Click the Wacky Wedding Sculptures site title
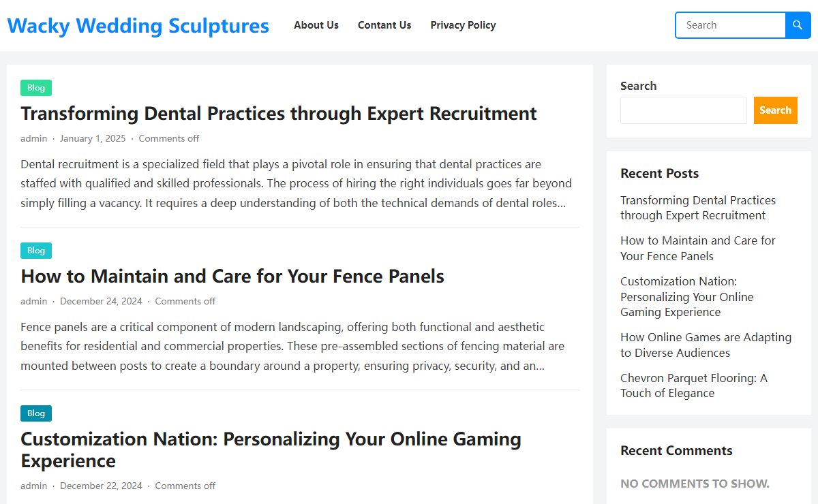This screenshot has height=504, width=818. 138,26
